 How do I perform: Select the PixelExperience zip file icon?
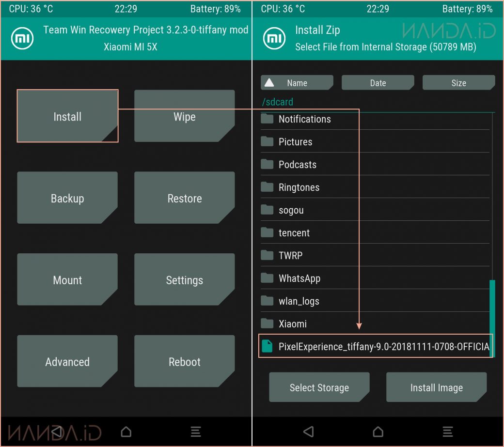click(267, 346)
